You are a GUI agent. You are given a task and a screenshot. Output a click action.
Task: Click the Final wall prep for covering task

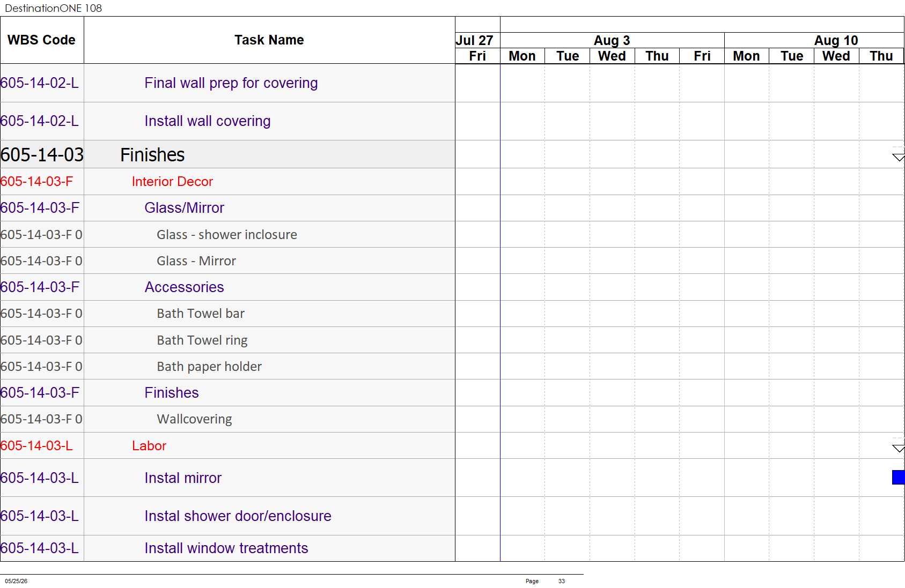[231, 83]
